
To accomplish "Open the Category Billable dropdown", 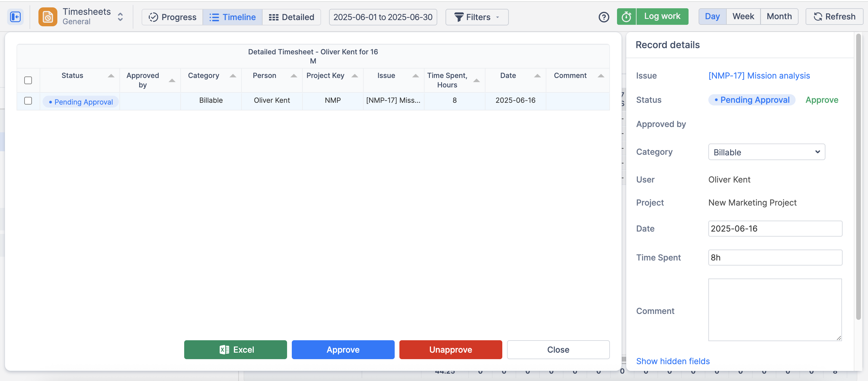I will (766, 152).
